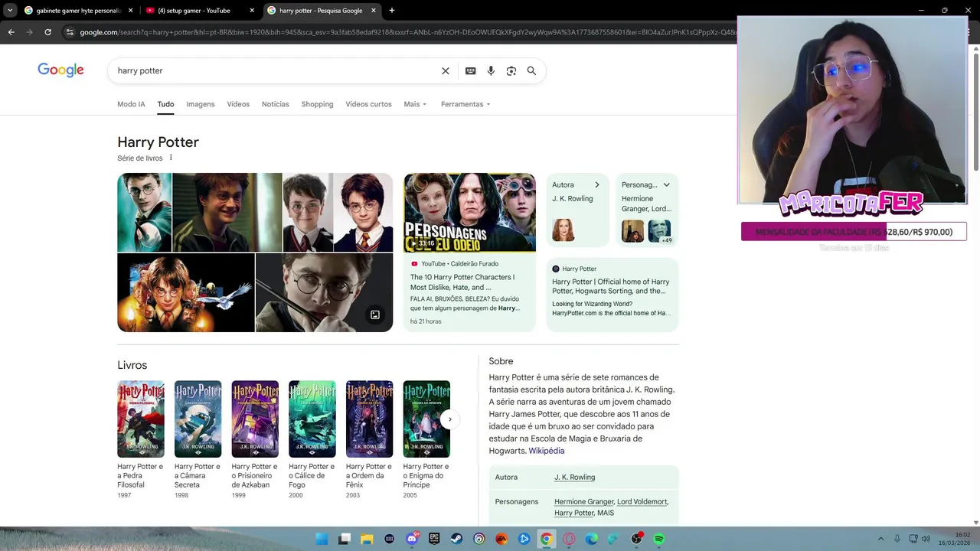Screen dimensions: 980x551
Task: Open the Wikipédia link
Action: pos(547,451)
